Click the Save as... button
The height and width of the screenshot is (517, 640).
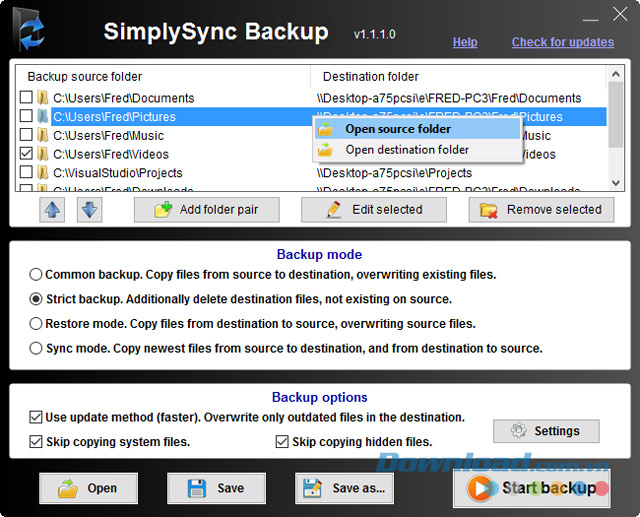click(x=344, y=488)
